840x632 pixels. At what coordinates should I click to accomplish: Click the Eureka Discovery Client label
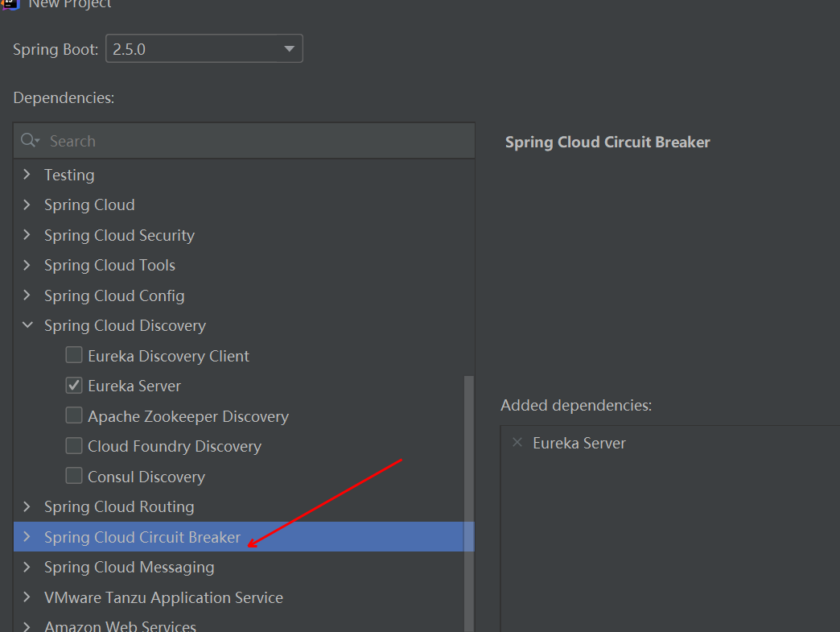click(168, 356)
